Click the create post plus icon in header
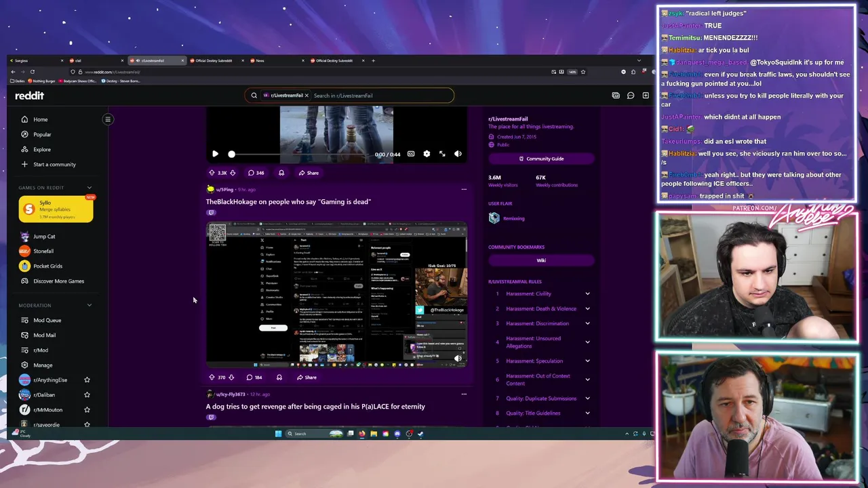 tap(646, 96)
